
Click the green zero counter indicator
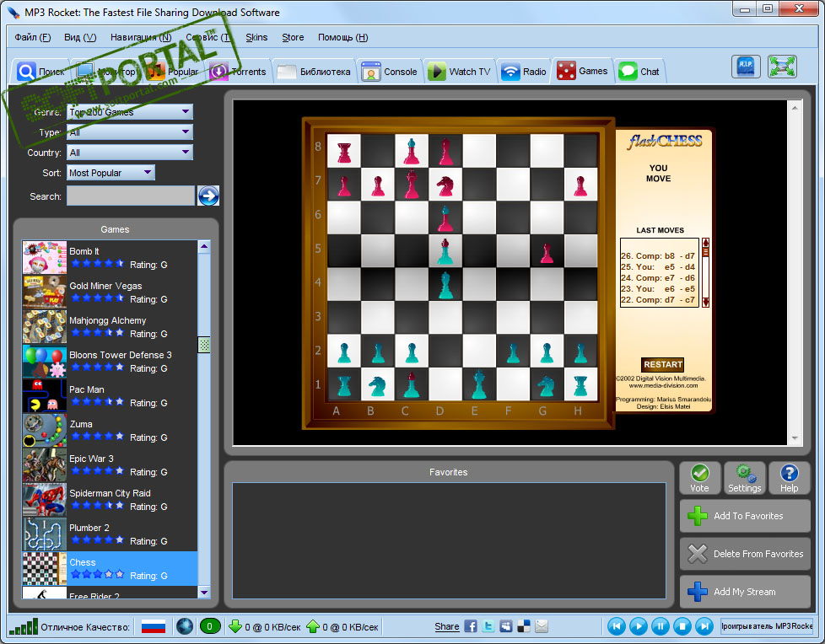tap(209, 626)
